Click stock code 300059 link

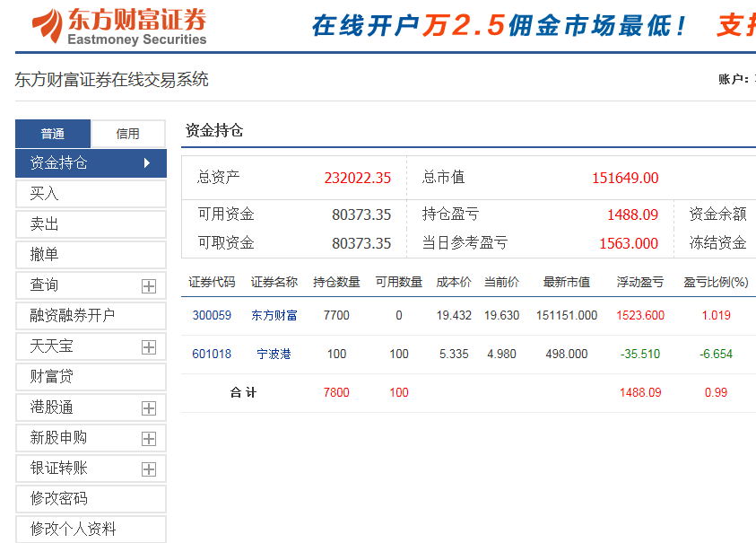(x=212, y=316)
